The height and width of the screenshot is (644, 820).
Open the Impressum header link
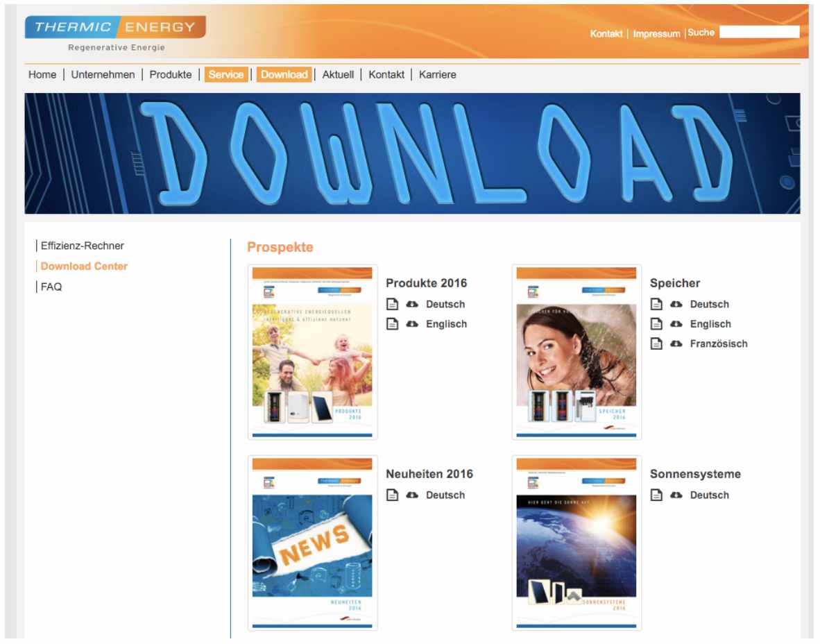coord(657,34)
